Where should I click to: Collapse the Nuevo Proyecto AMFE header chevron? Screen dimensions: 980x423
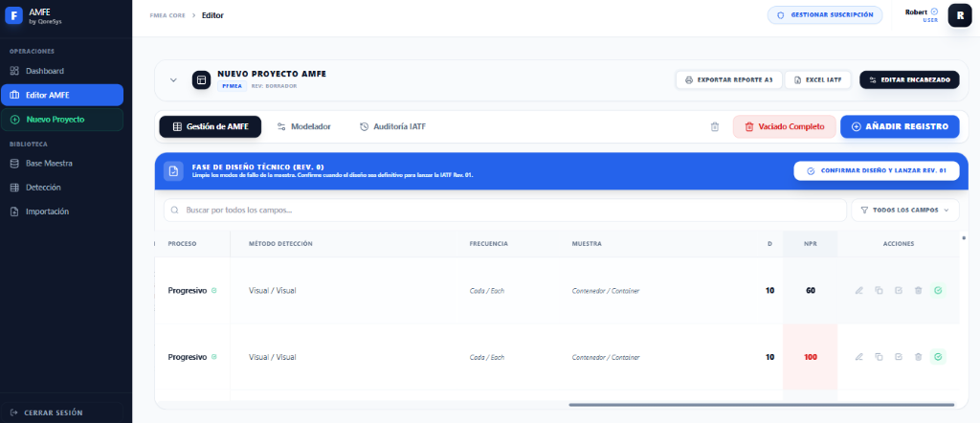(x=173, y=80)
